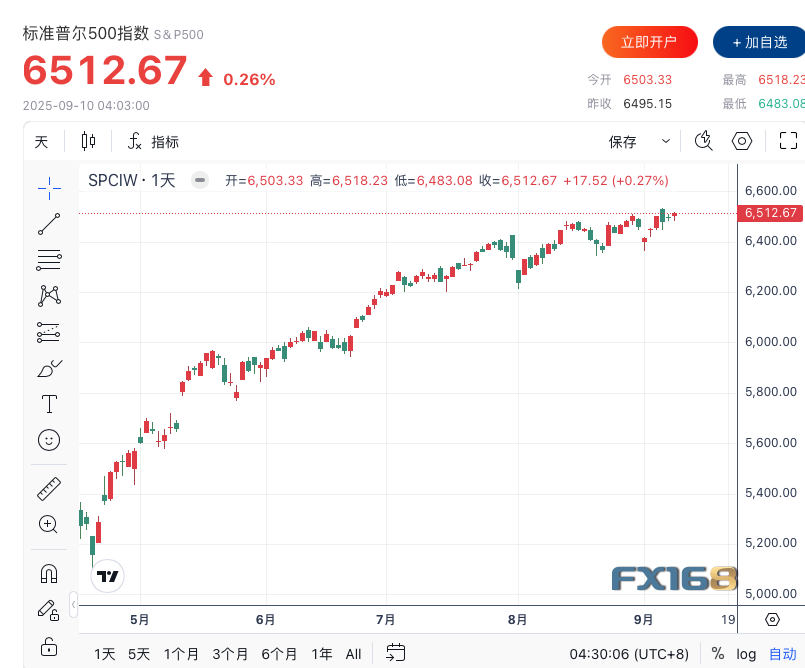
Task: Select the crosshair cursor tool
Action: 49,188
